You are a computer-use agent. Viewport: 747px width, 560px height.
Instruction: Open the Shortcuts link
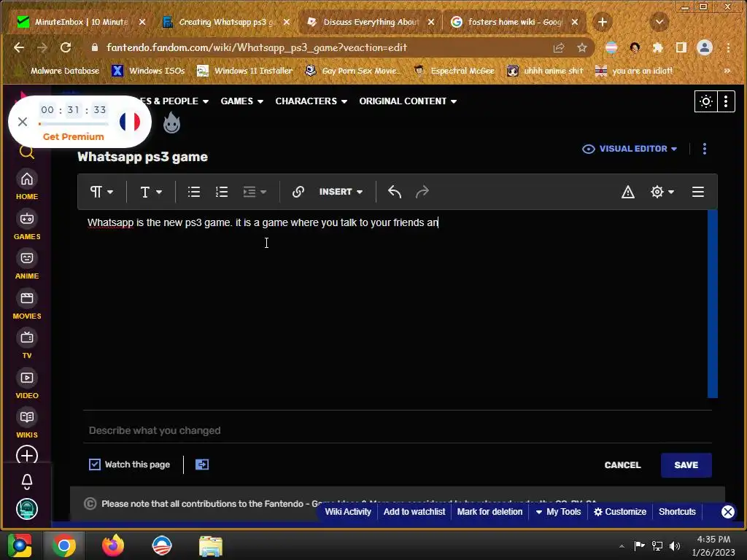point(677,511)
